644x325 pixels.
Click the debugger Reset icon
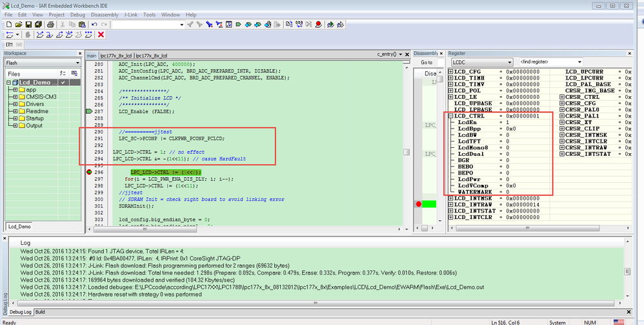click(x=9, y=34)
